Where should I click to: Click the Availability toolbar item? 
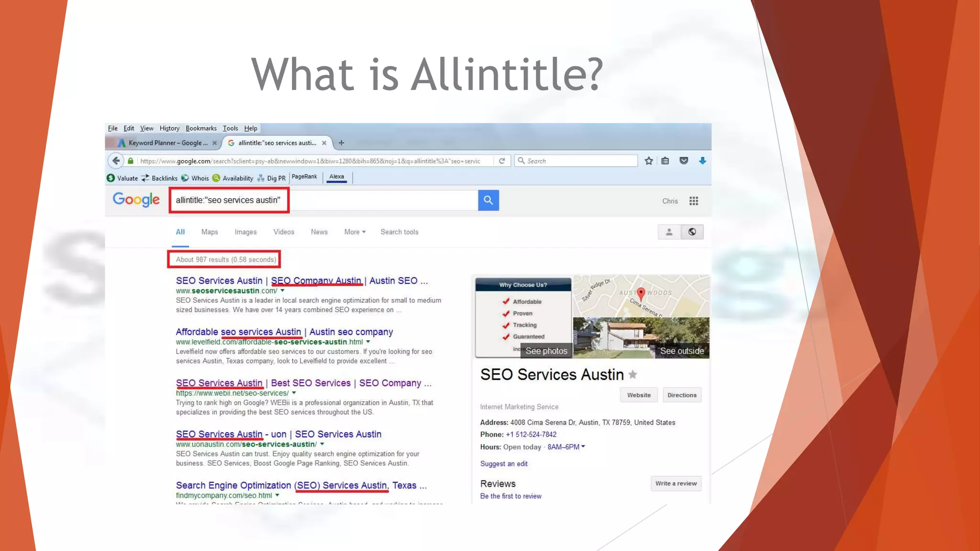[233, 178]
